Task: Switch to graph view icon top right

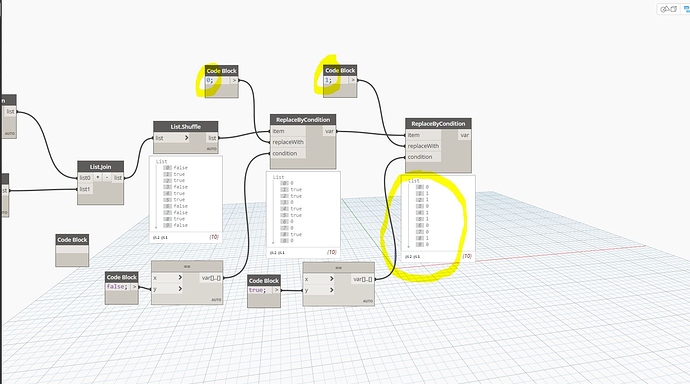Action: (686, 9)
